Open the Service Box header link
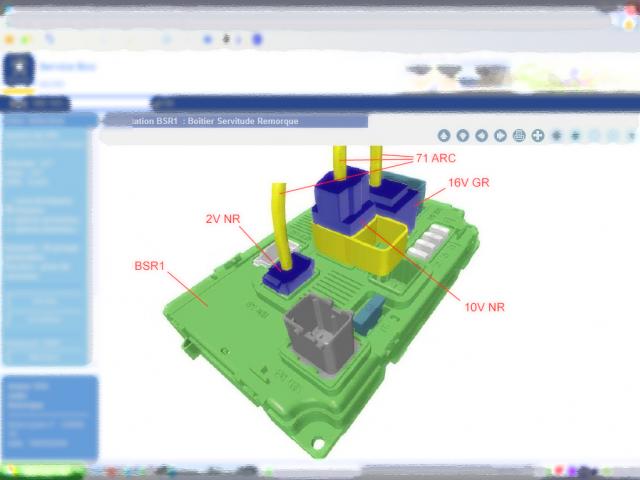The image size is (640, 480). [x=68, y=67]
